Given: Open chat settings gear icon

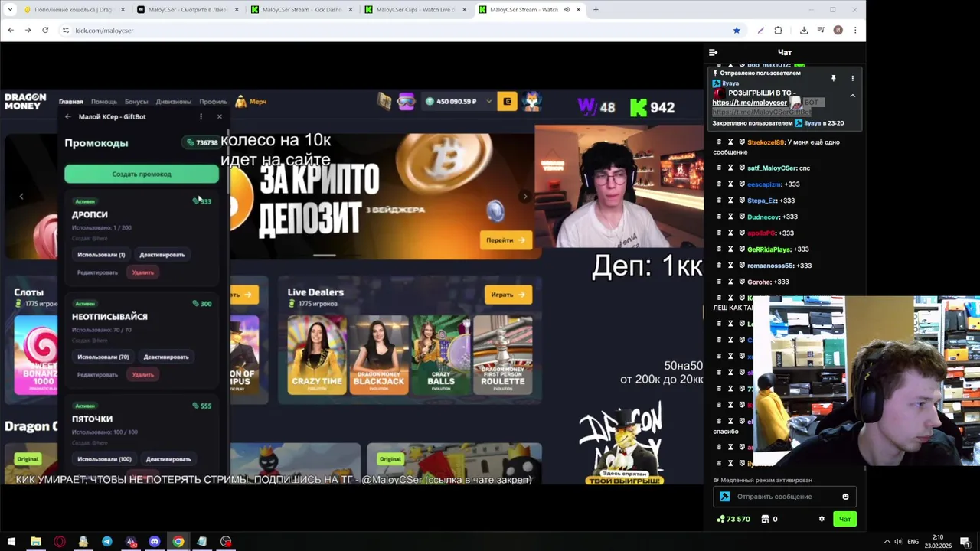Looking at the screenshot, I should (x=822, y=519).
